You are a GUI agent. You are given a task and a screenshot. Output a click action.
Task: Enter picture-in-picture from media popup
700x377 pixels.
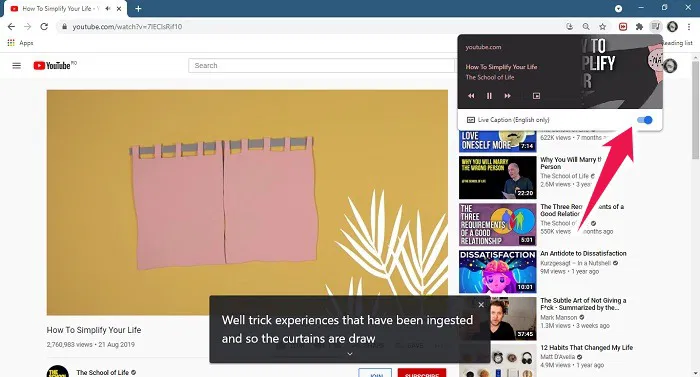point(537,96)
